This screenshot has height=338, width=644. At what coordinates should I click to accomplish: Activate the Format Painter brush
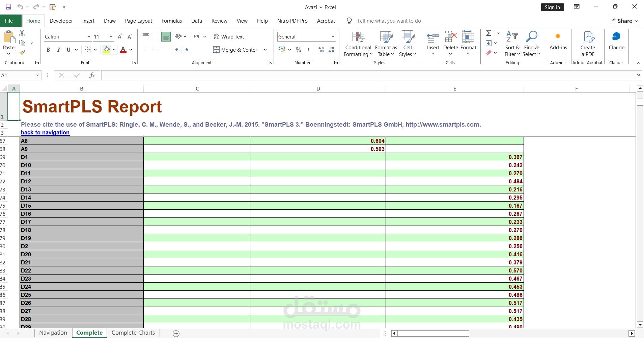(x=22, y=53)
